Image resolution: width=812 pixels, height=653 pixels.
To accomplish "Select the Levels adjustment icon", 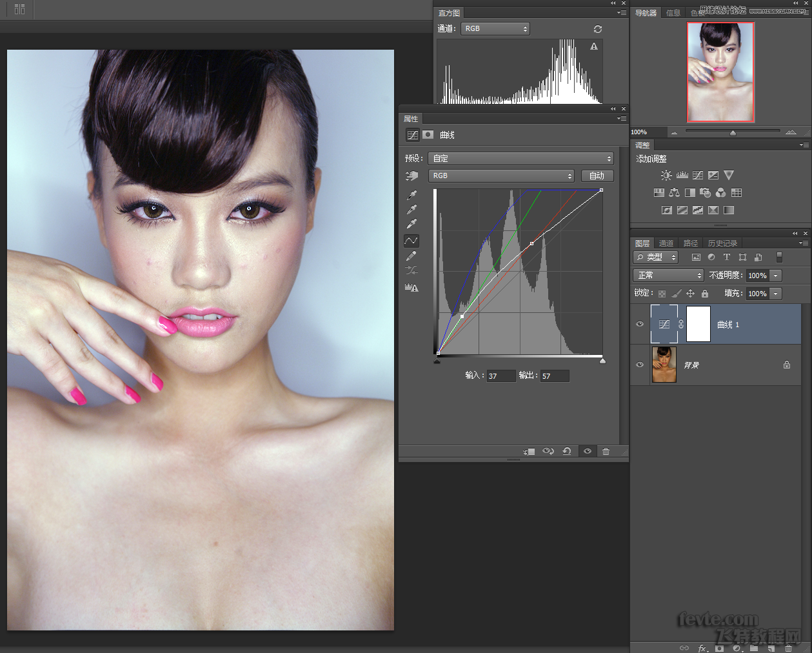I will point(682,174).
